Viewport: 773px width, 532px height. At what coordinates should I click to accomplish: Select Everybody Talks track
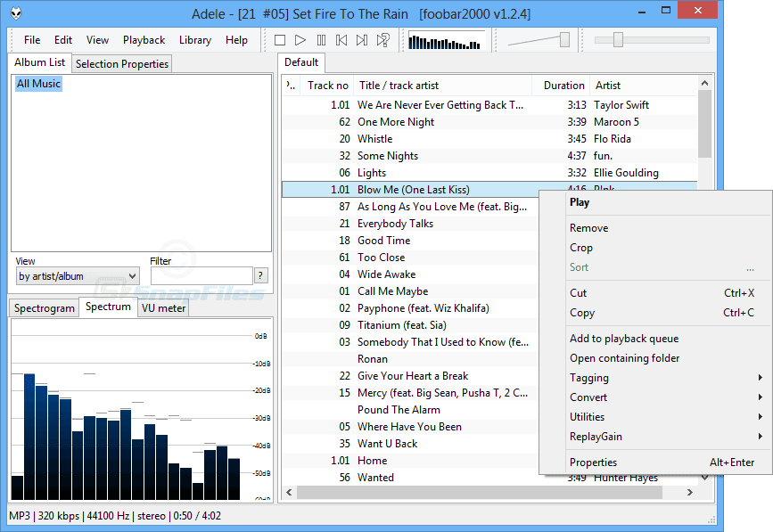pyautogui.click(x=411, y=224)
